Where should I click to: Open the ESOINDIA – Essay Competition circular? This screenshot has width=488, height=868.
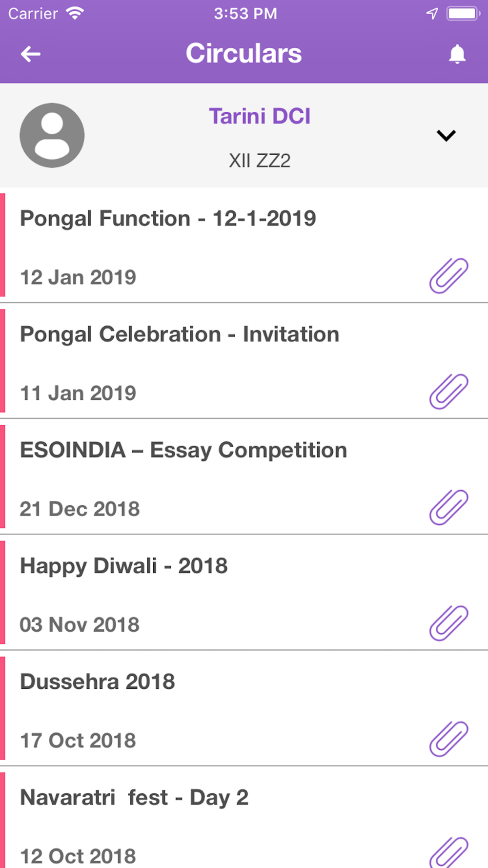244,476
